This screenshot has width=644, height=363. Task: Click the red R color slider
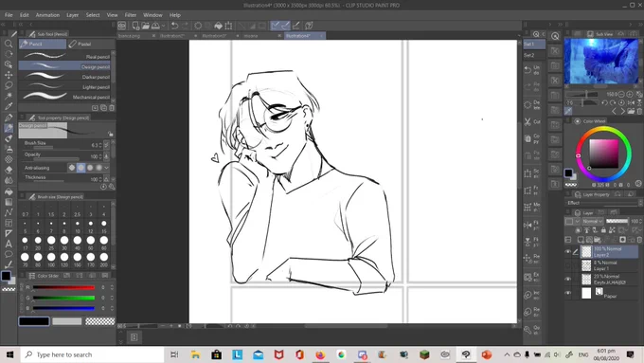coord(63,287)
